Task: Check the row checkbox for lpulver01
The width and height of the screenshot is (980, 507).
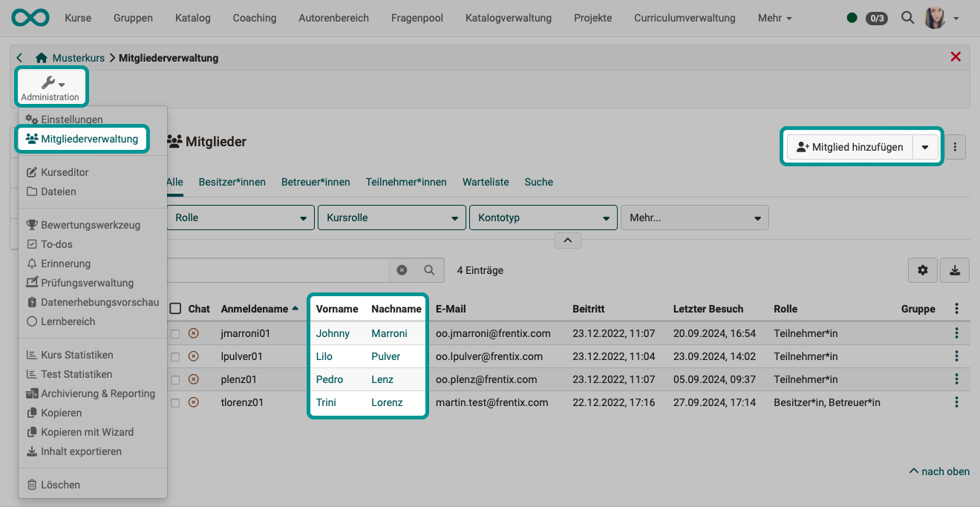Action: 176,356
